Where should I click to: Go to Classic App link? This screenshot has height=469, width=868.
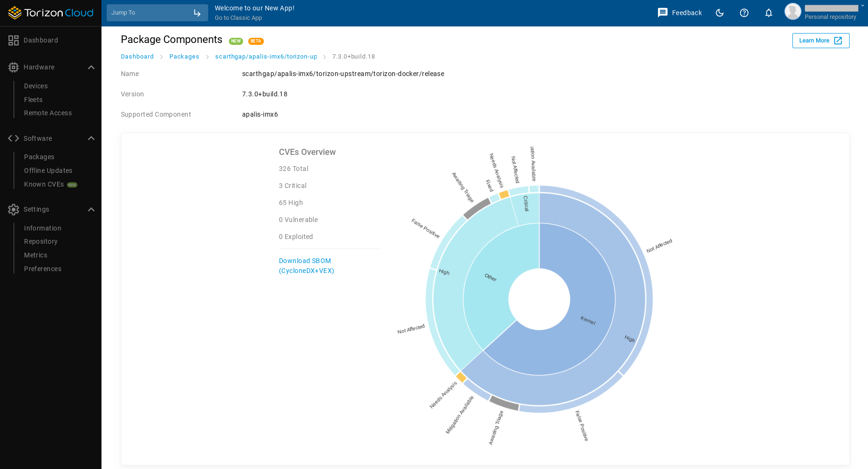(x=238, y=18)
